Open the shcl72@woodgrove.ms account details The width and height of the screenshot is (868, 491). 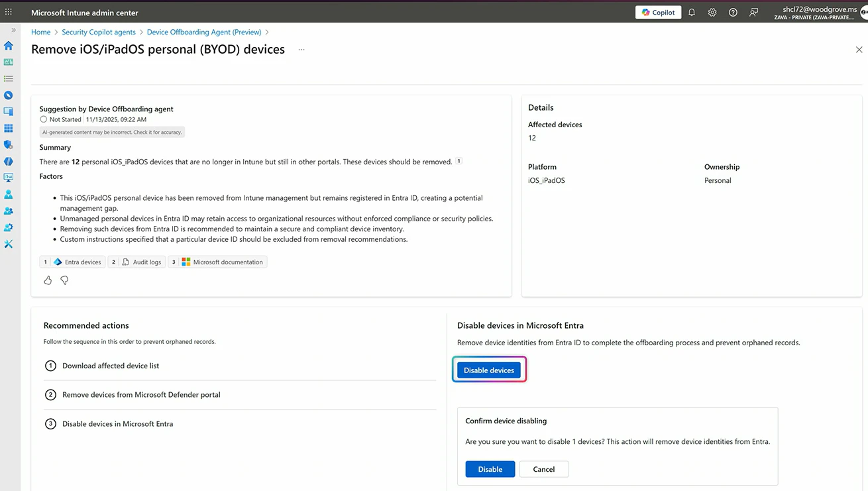click(x=815, y=13)
